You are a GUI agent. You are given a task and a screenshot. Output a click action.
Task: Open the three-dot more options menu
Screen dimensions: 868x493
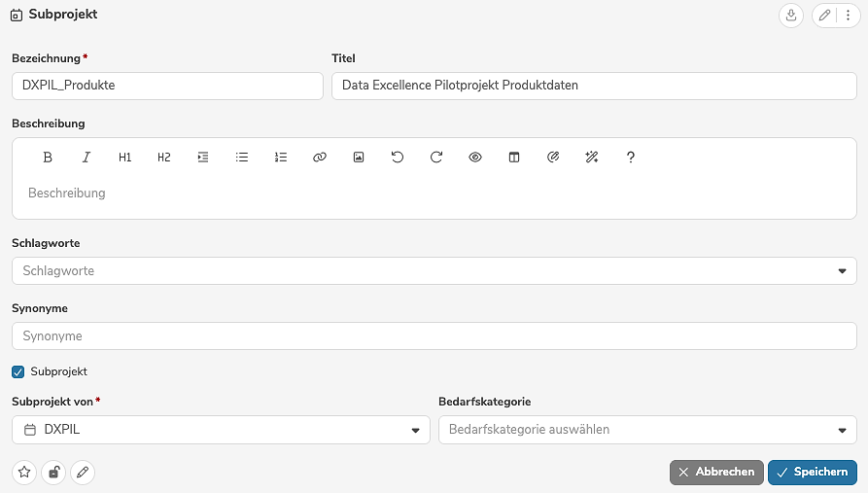click(848, 16)
